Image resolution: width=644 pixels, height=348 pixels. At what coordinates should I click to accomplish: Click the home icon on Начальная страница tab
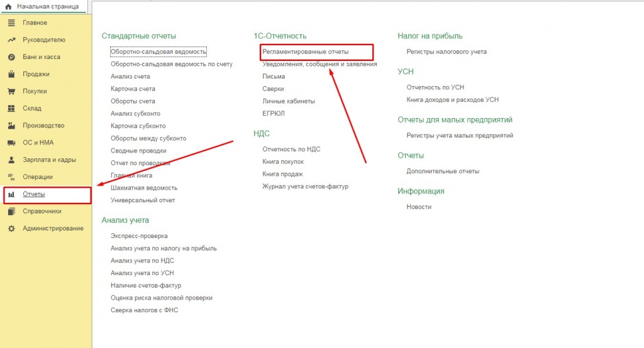[x=8, y=6]
